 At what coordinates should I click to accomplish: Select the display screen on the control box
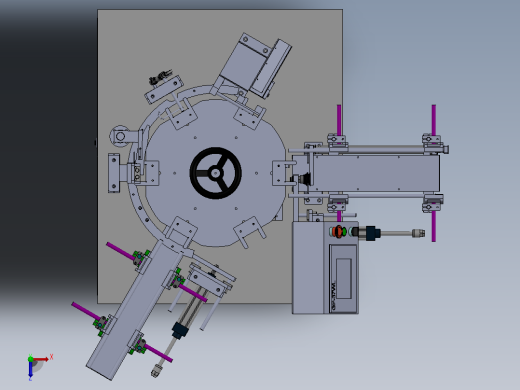pyautogui.click(x=344, y=278)
